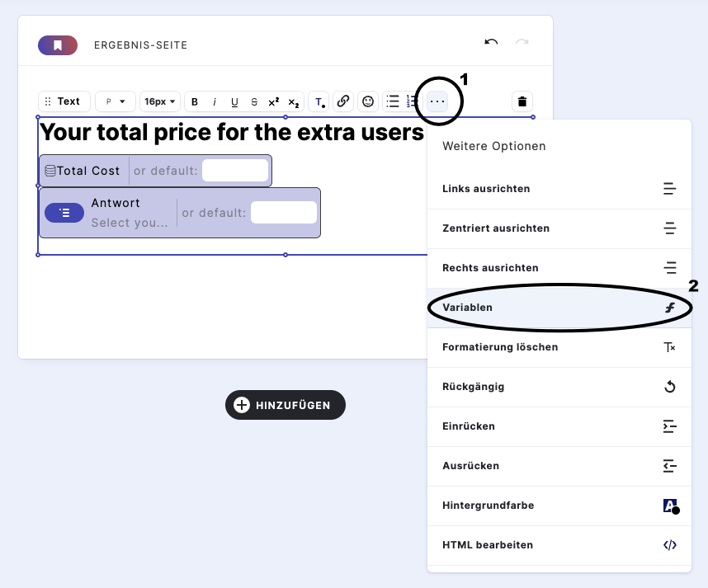Toggle bold formatting
The width and height of the screenshot is (708, 588).
tap(194, 101)
